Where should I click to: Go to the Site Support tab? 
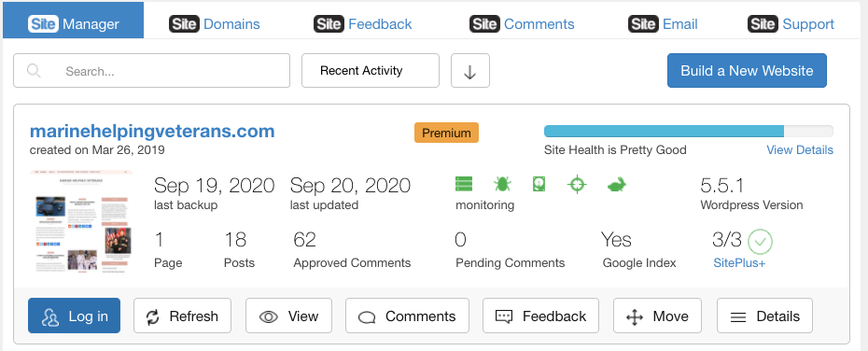click(791, 24)
